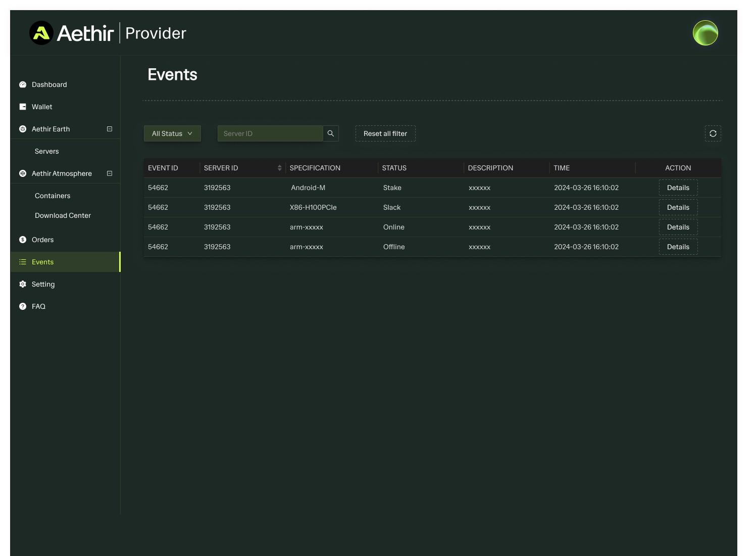The width and height of the screenshot is (756, 556).
Task: Click the Dashboard gauge icon
Action: [23, 85]
